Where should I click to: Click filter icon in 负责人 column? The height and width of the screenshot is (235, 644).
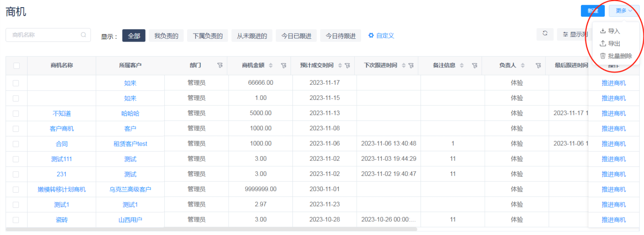[538, 66]
